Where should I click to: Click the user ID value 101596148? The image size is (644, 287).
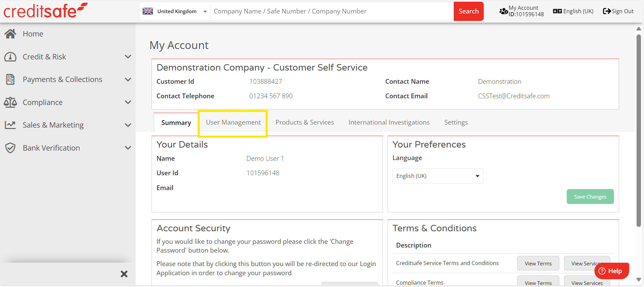click(x=263, y=173)
